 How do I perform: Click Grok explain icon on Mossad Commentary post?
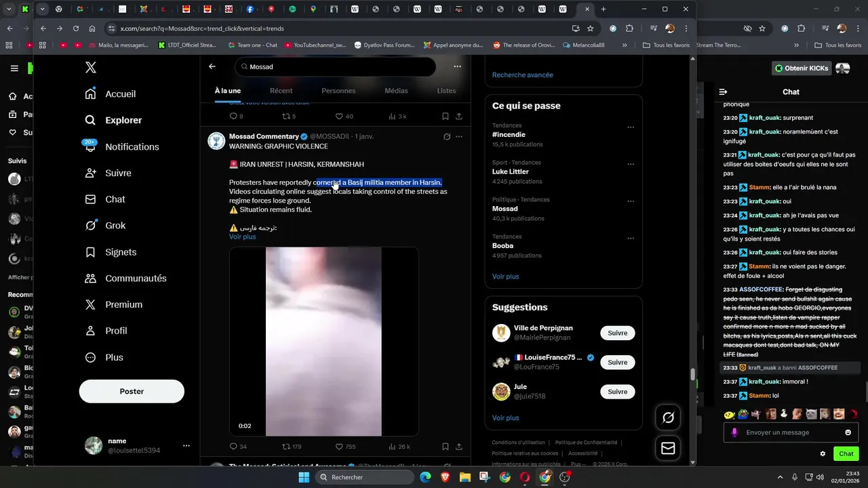coord(447,137)
